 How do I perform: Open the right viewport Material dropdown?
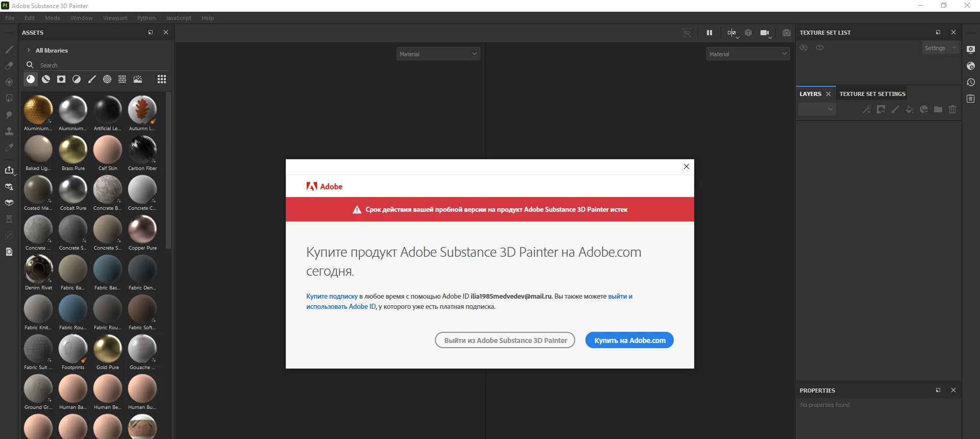point(748,54)
